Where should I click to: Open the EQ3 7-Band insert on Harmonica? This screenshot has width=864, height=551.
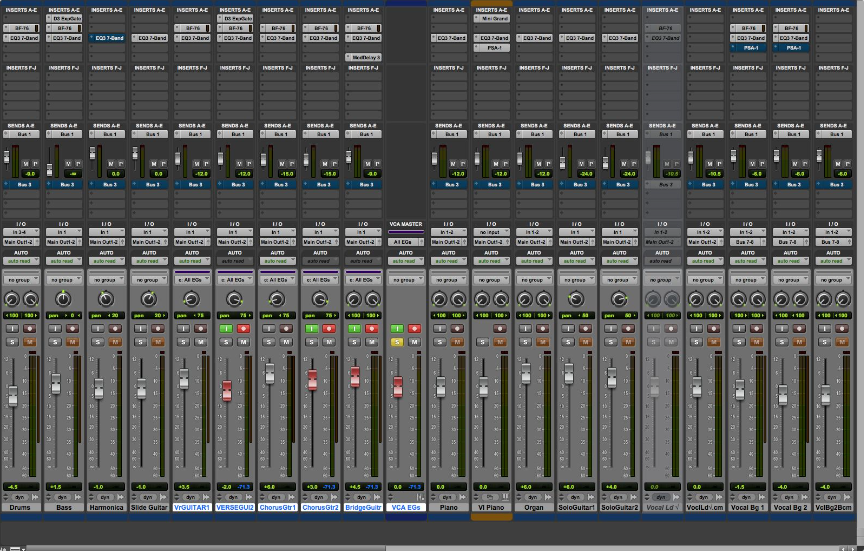[106, 38]
